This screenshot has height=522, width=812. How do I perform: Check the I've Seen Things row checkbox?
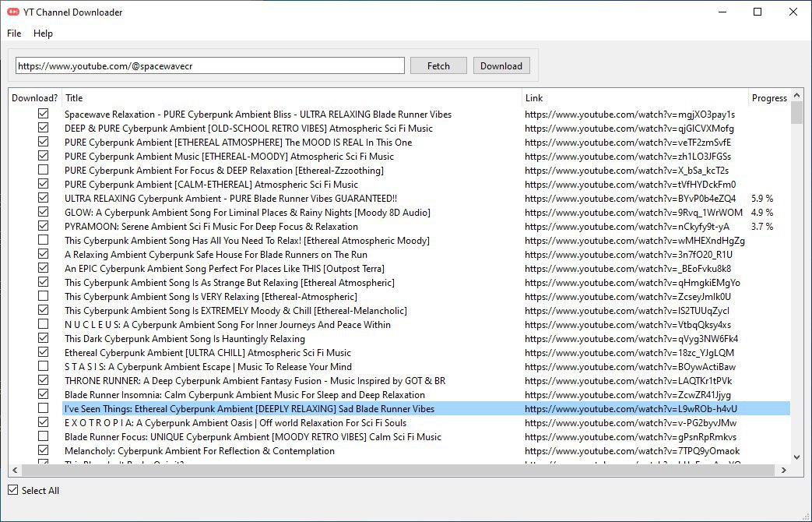point(43,408)
